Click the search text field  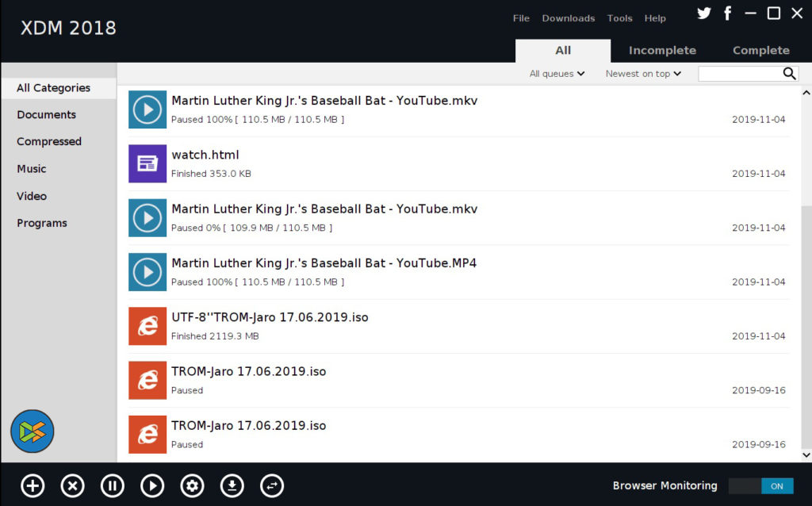click(x=739, y=74)
